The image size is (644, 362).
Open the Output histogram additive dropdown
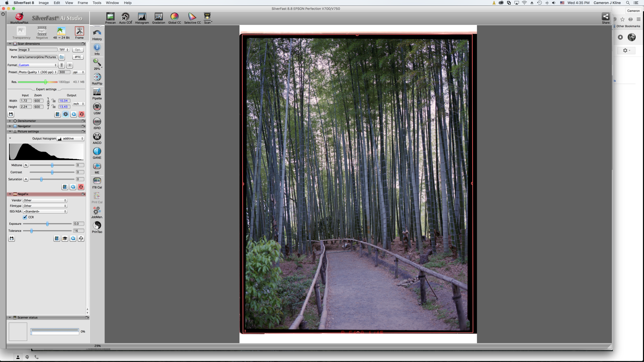coord(70,139)
